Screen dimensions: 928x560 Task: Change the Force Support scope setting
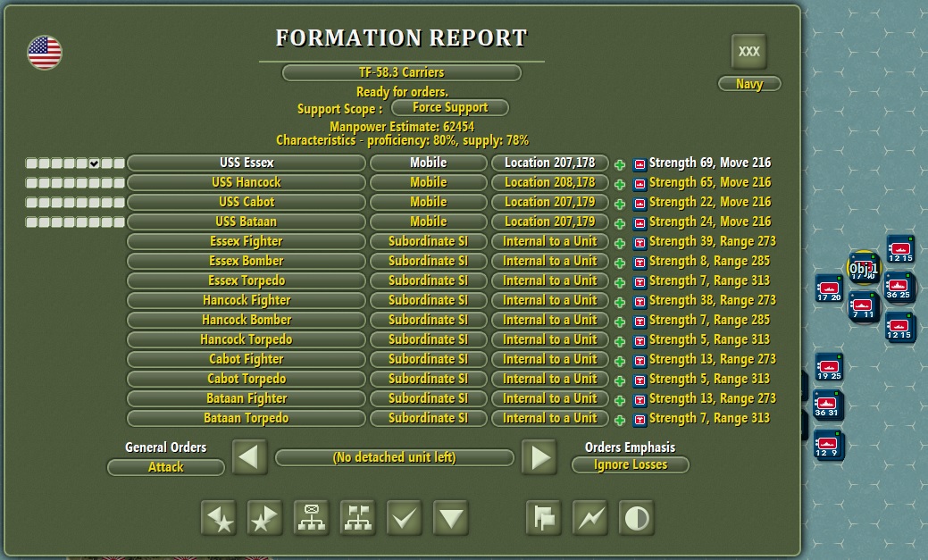point(450,108)
